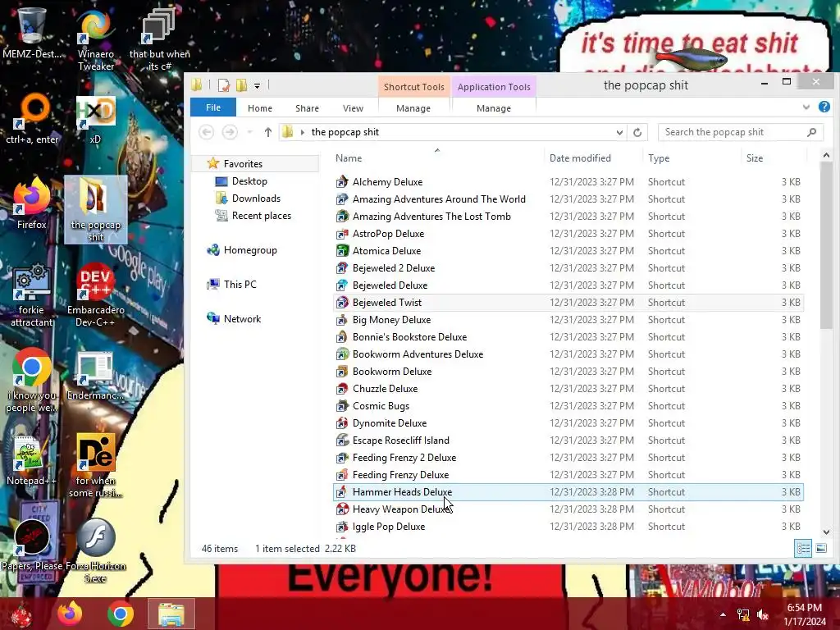Select the 'that but when its c#' desktop icon

click(159, 39)
